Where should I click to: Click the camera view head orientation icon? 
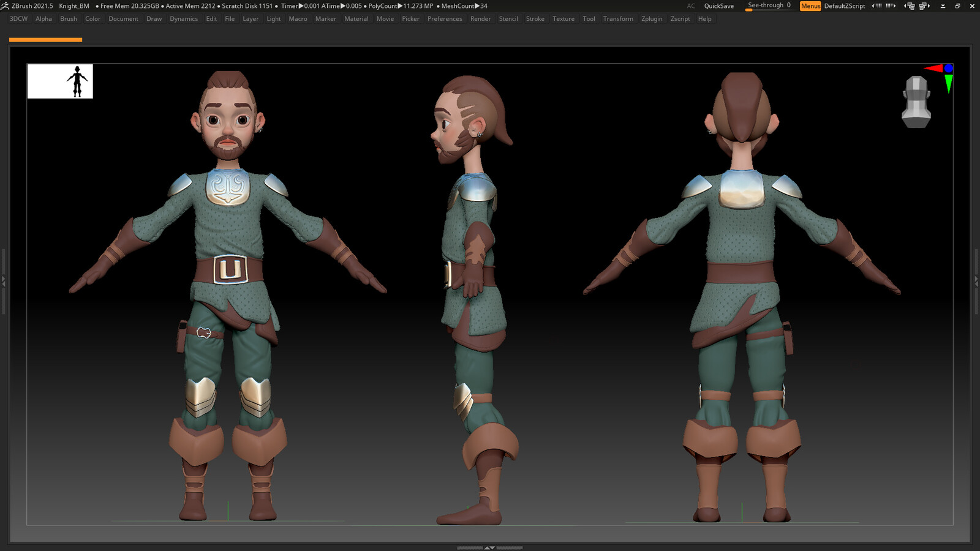coord(916,102)
